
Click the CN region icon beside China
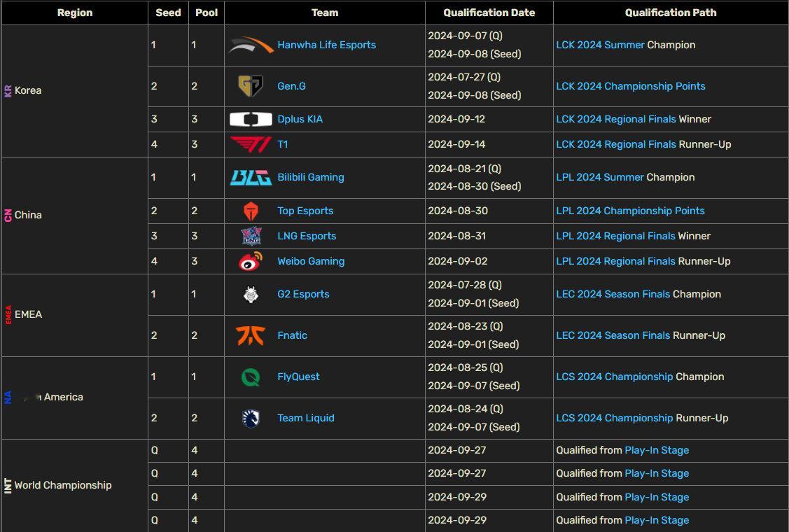(8, 216)
